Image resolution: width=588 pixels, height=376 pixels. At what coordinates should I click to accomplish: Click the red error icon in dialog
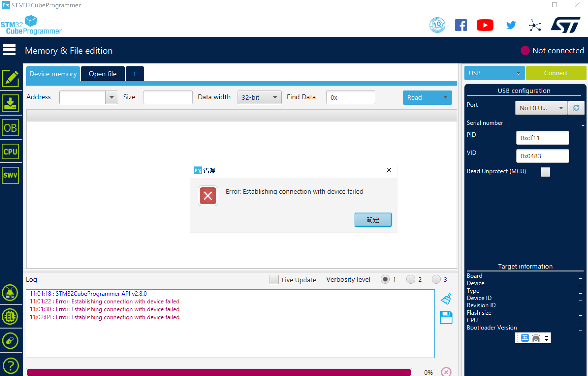(x=208, y=196)
